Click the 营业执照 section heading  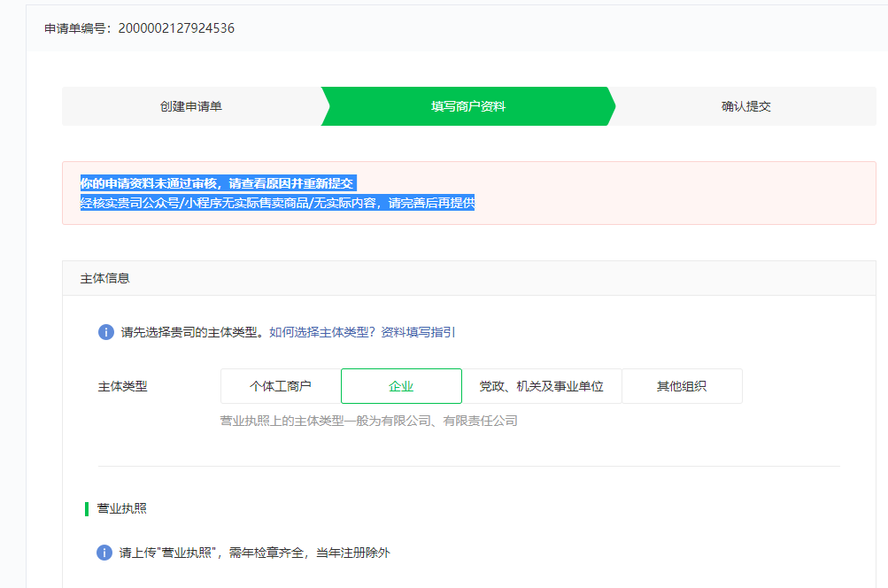[122, 508]
